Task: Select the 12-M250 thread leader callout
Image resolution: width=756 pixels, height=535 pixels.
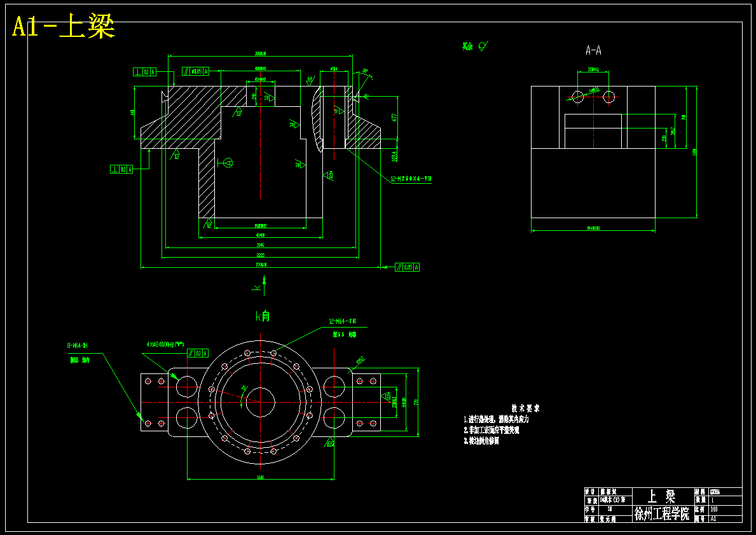Action: tap(410, 179)
